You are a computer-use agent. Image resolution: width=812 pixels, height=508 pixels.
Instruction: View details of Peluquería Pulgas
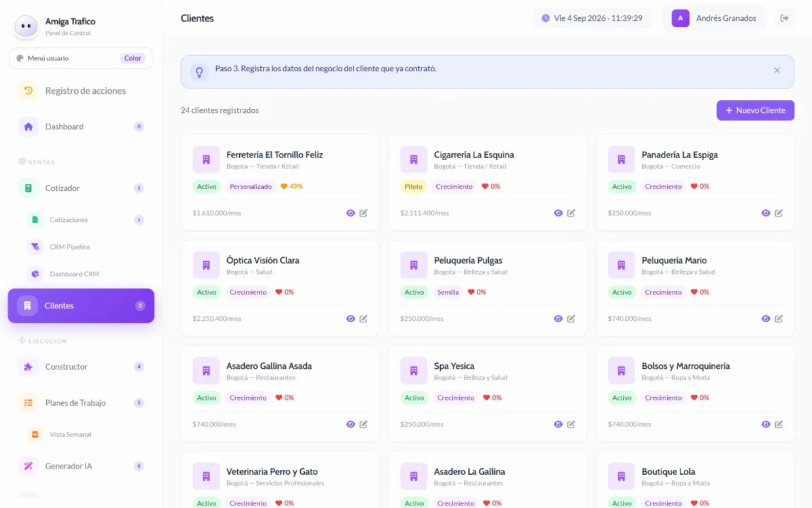558,318
